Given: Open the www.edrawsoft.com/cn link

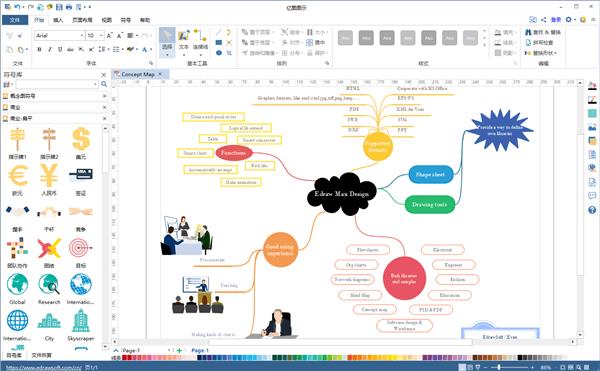Looking at the screenshot, I should click(44, 368).
